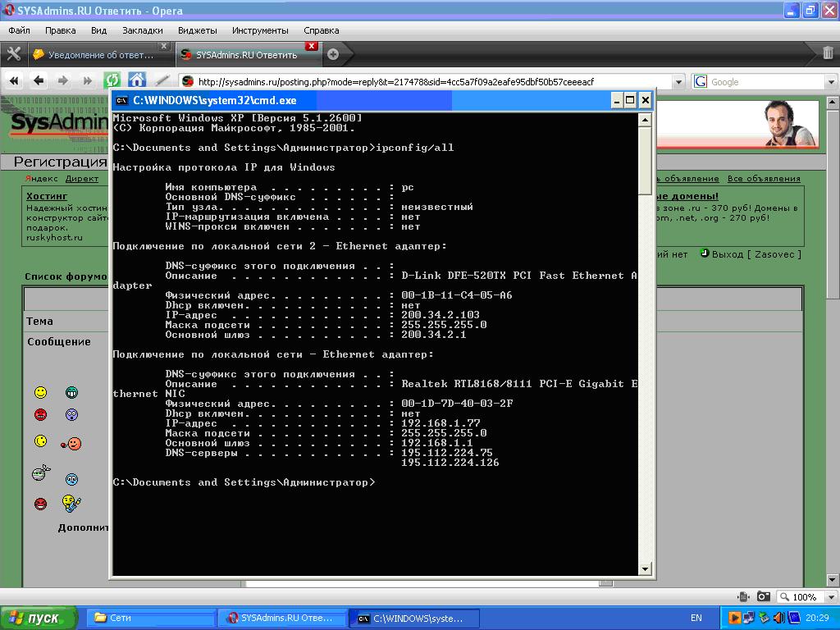Open the Закладки menu
The height and width of the screenshot is (630, 840).
click(143, 30)
